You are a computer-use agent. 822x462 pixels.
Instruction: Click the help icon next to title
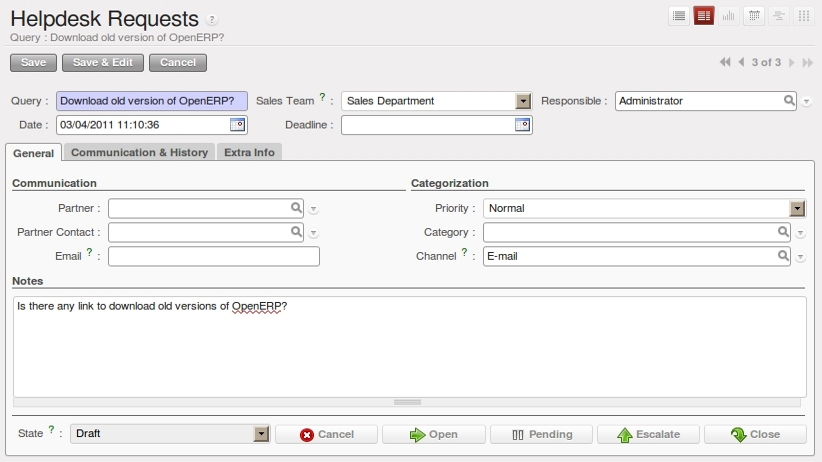click(x=212, y=20)
